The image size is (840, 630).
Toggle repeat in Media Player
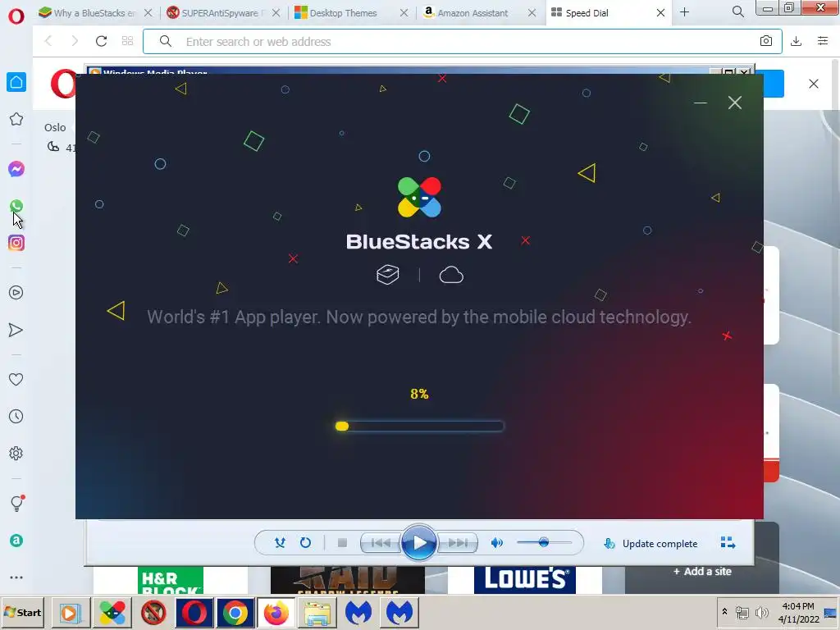(305, 543)
